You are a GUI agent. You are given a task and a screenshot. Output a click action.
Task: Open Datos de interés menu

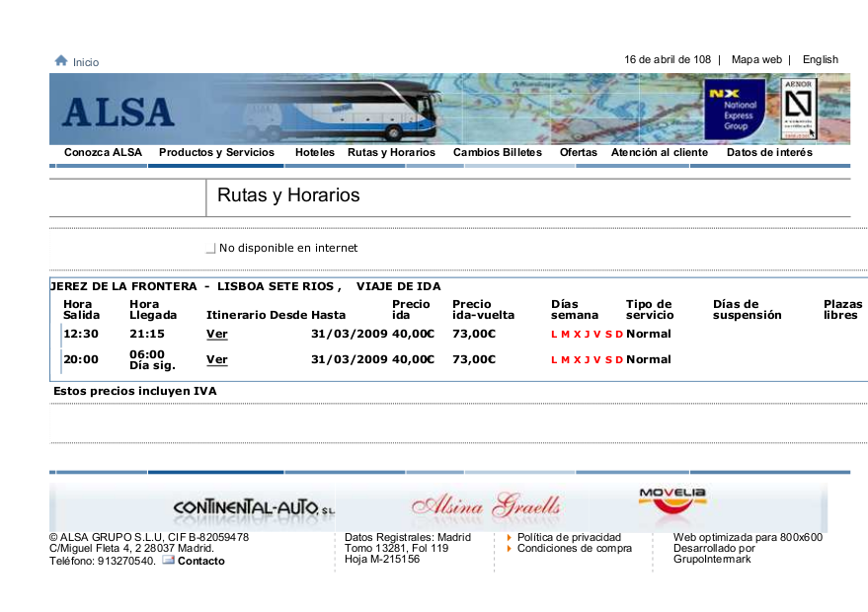tap(769, 153)
